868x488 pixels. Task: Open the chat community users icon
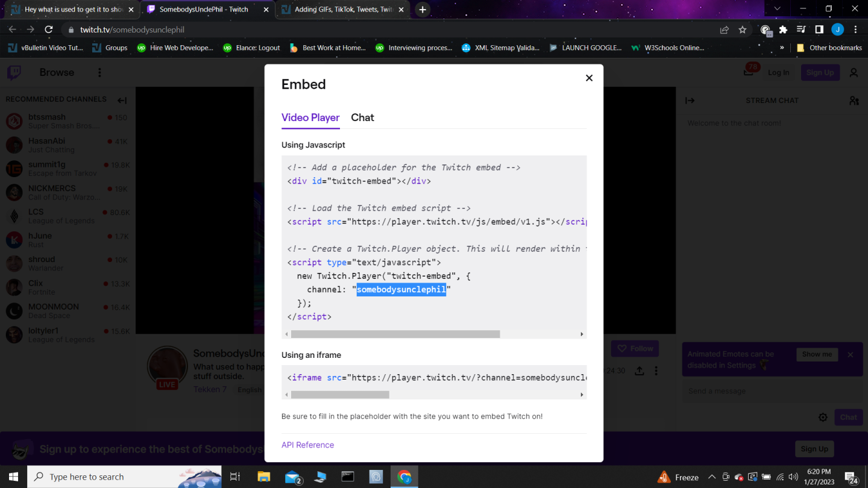pyautogui.click(x=854, y=101)
